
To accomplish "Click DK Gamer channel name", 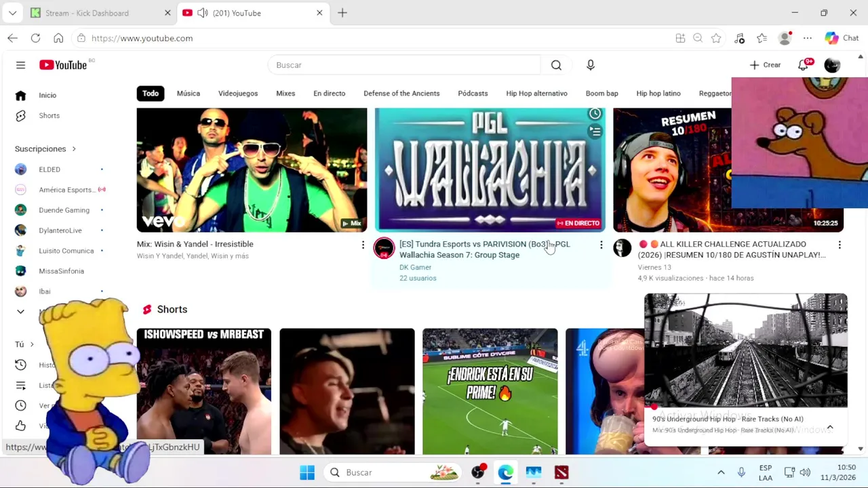I will tap(415, 267).
